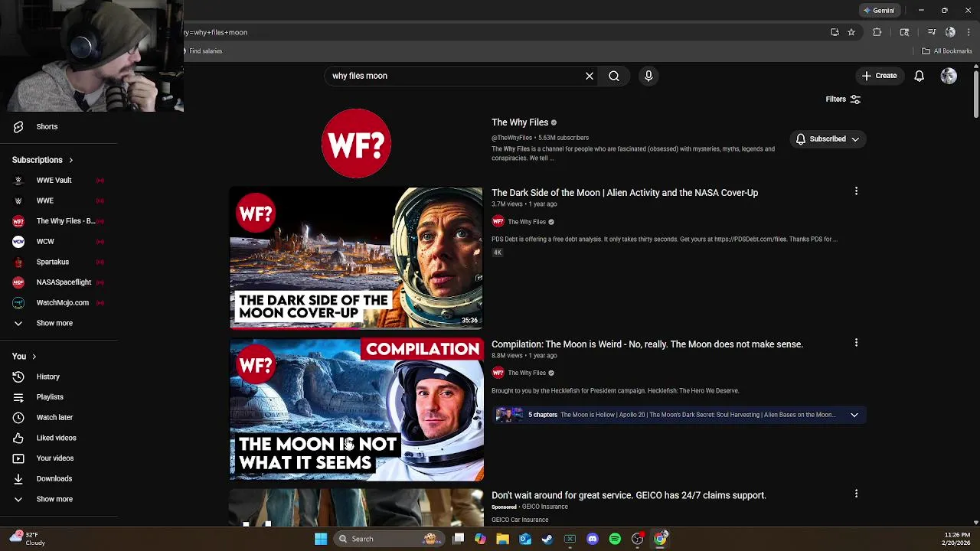Click the Windows taskbar Search box
Viewport: 980px width, 551px height.
pyautogui.click(x=390, y=539)
